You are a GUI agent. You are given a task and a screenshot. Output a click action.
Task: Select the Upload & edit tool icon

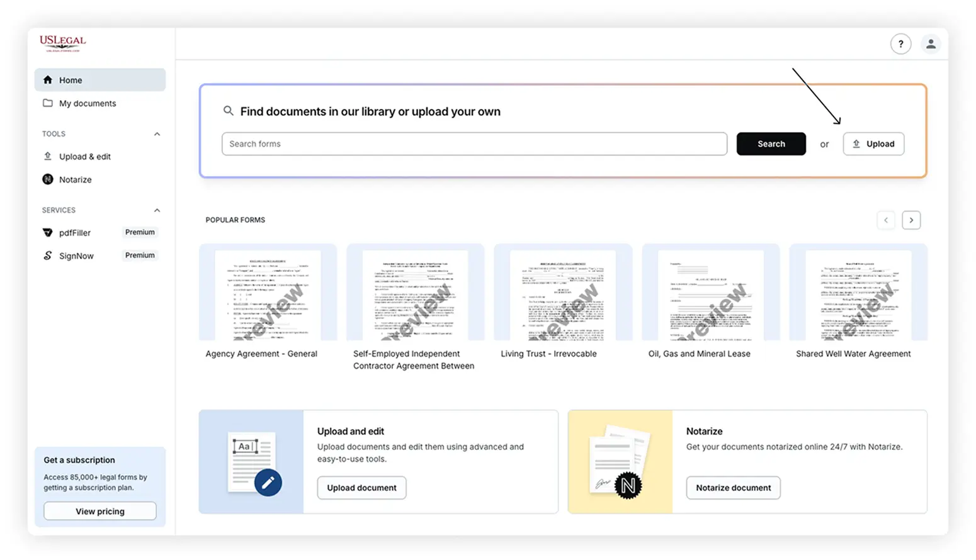[48, 156]
